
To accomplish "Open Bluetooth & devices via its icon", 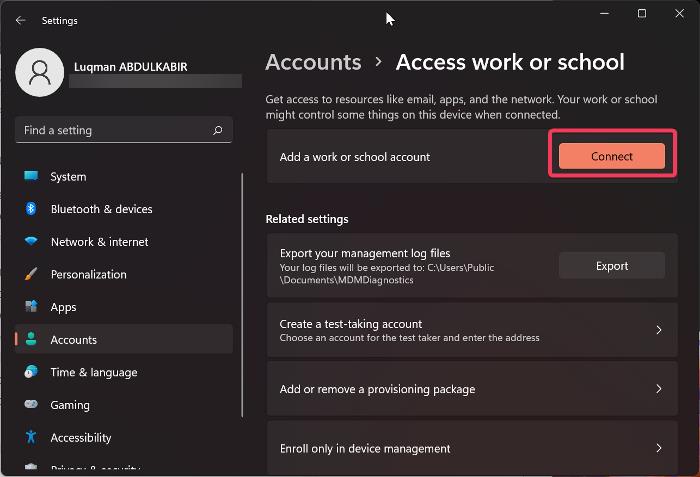I will tap(31, 209).
